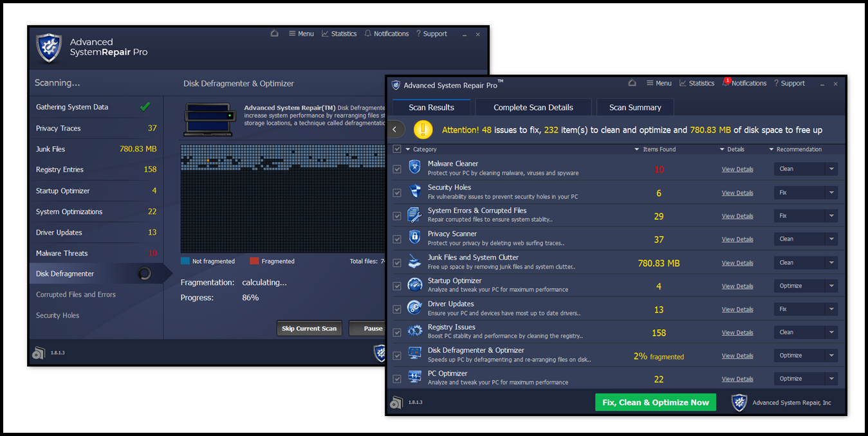868x436 pixels.
Task: Open View Details for Driver Updates
Action: coord(737,309)
